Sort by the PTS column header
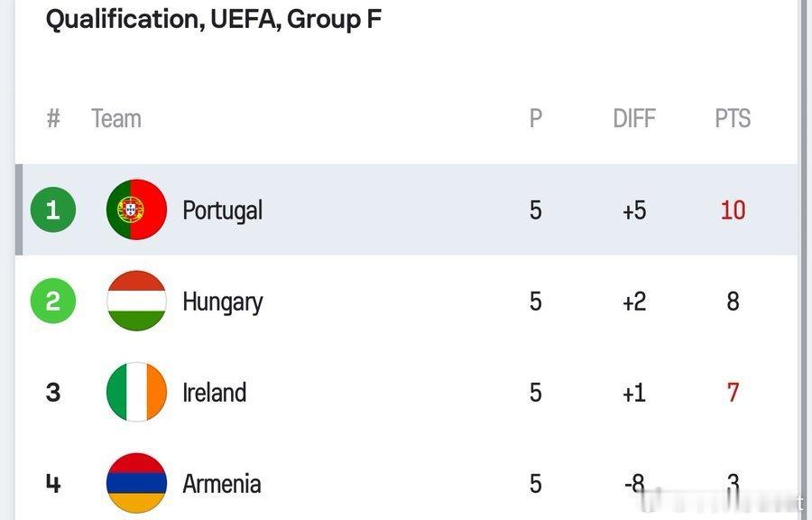Viewport: 812px width, 520px height. click(733, 118)
